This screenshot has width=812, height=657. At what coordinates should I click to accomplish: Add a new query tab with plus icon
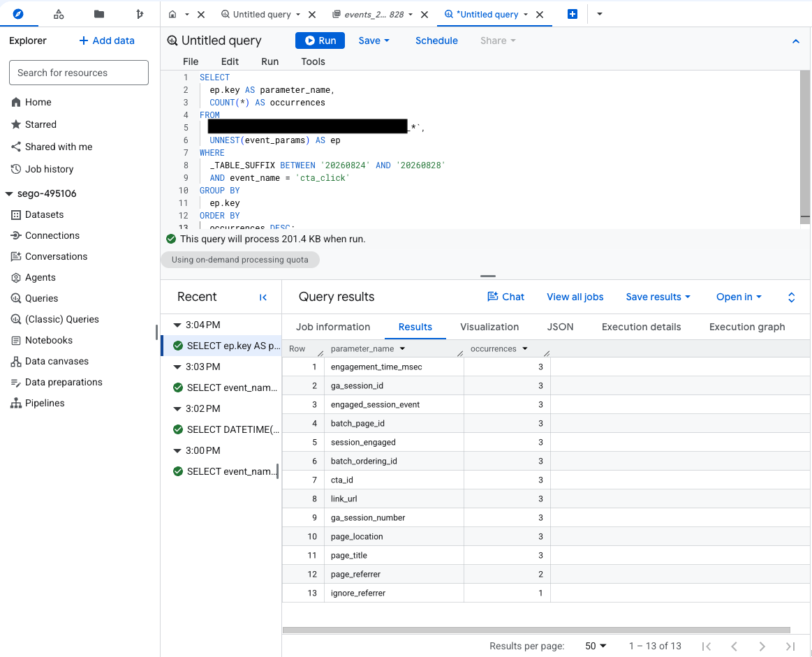[x=573, y=14]
